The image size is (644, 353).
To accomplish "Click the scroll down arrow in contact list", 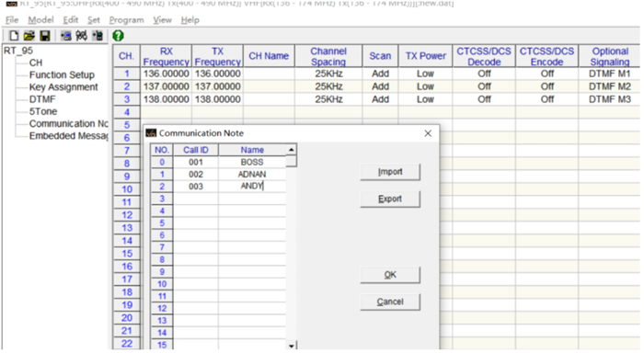I will coord(292,346).
